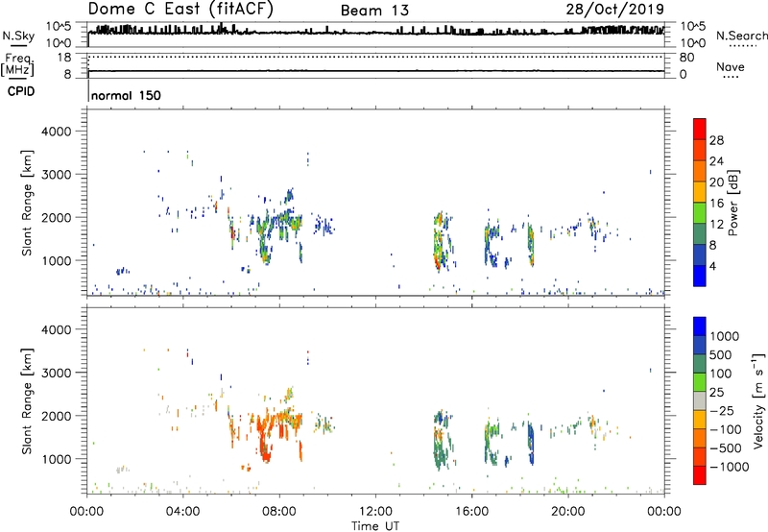Viewport: 768px width, 532px height.
Task: Click the 'Velocity [m s-1]' colorbar title
Action: point(758,400)
